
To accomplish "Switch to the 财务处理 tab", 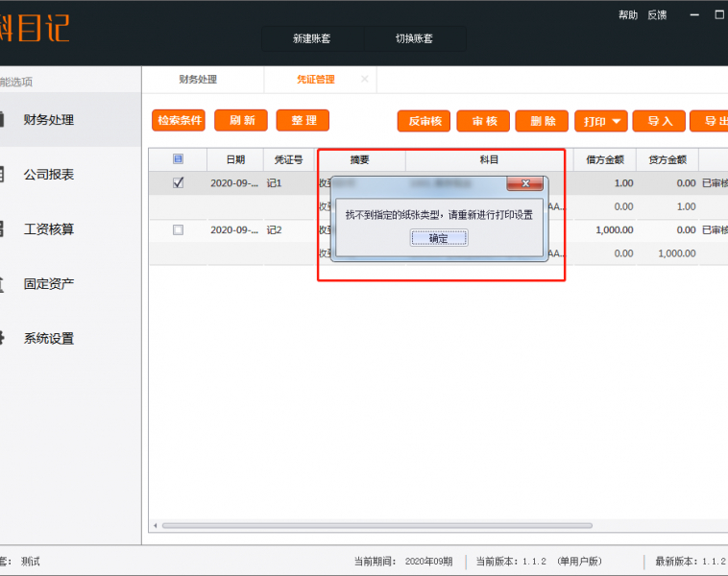I will [x=198, y=80].
